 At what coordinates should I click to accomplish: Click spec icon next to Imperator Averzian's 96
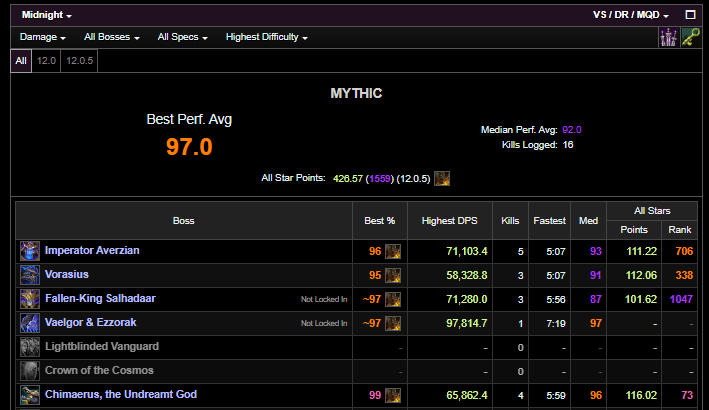coord(393,251)
